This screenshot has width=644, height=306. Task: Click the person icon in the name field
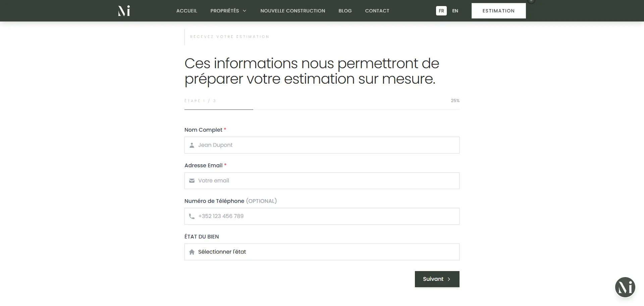click(192, 145)
